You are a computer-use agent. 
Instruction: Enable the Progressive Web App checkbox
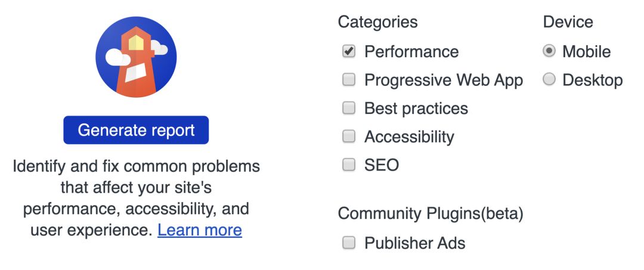(349, 80)
